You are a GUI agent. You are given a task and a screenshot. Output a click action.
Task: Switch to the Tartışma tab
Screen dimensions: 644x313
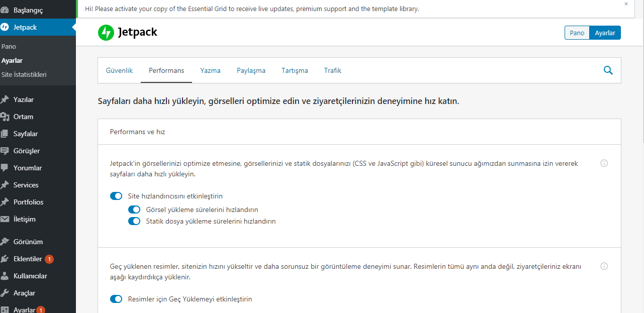coord(295,70)
